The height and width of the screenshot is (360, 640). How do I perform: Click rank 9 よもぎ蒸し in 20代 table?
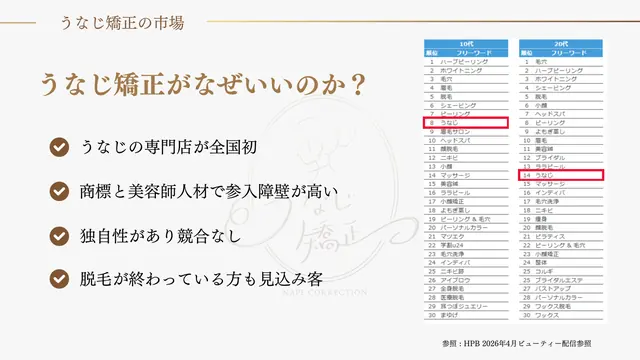pyautogui.click(x=561, y=131)
